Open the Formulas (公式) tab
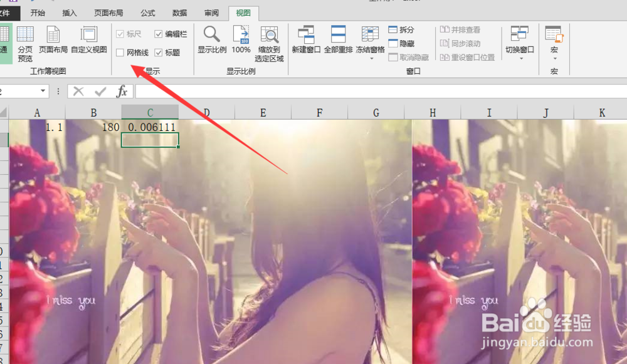Viewport: 627px width, 364px height. (147, 13)
